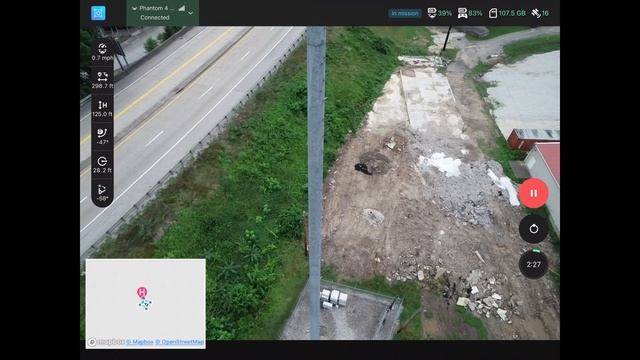640x360 pixels.
Task: Tap the orbit radius icon
Action: coord(102,161)
